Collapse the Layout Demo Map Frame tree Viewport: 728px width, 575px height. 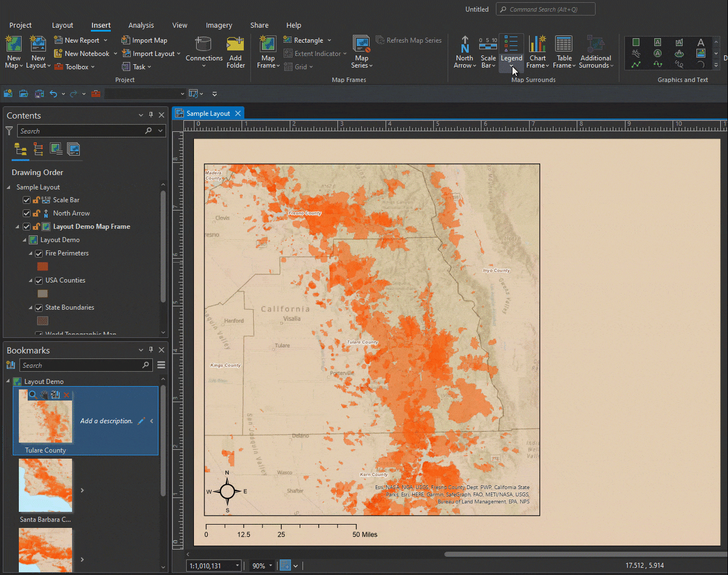pos(17,227)
